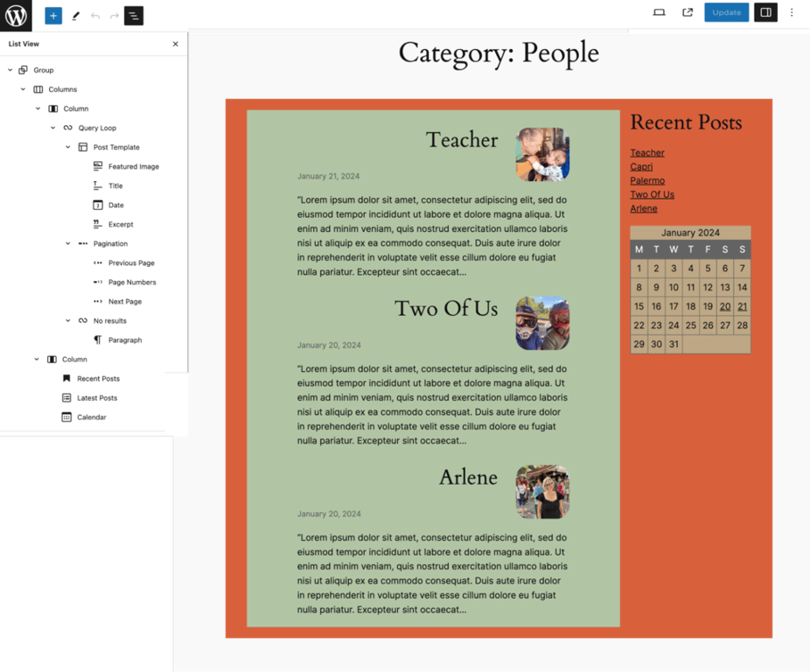Open the block inserter with the plus icon

coord(52,15)
